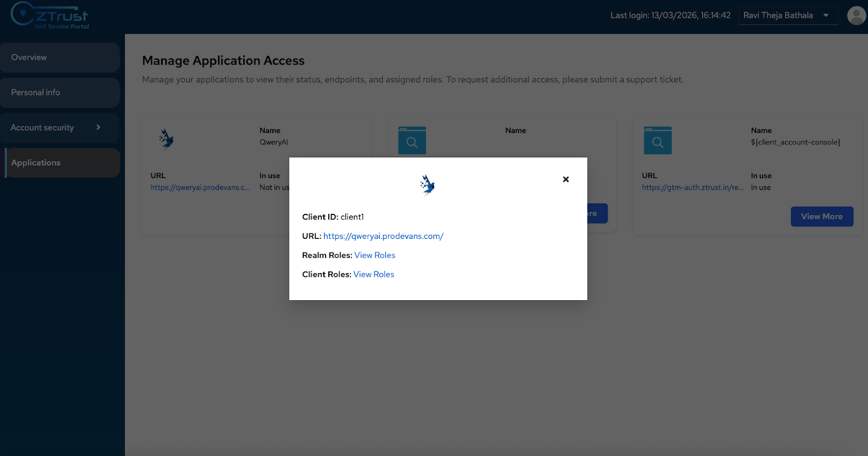Click the client_account-console card icon
This screenshot has height=456, width=868.
(x=658, y=141)
